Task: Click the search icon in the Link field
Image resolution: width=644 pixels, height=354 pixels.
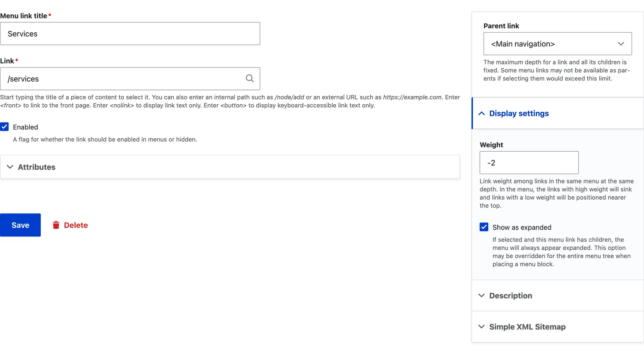Action: point(250,78)
